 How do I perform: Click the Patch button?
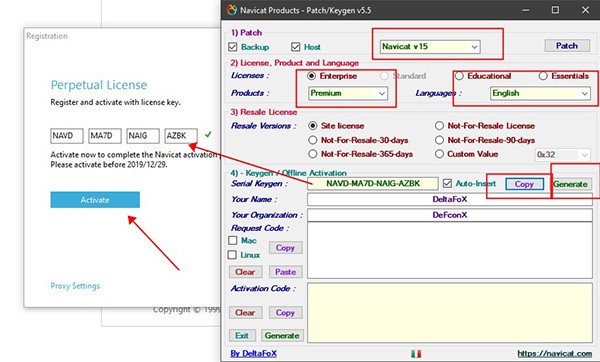[567, 46]
